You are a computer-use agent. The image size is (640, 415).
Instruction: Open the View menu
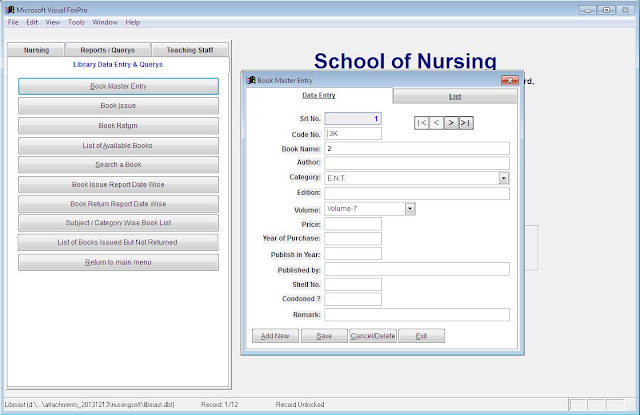pos(53,22)
